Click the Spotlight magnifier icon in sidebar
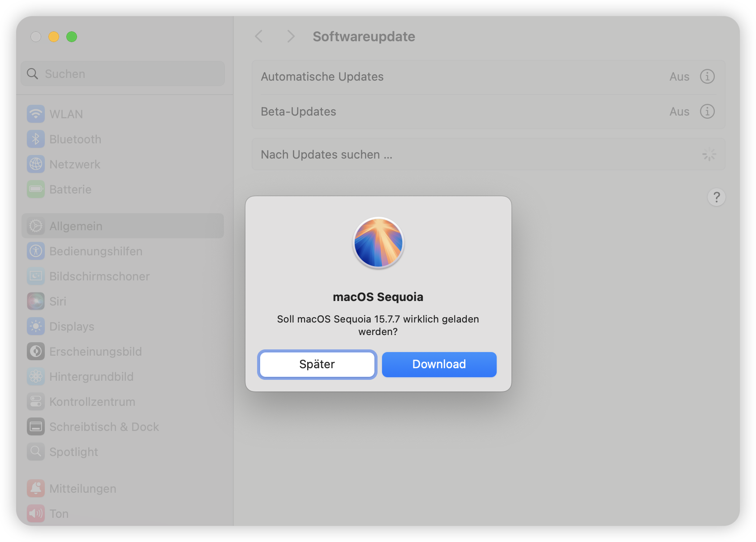This screenshot has height=542, width=756. pos(36,452)
